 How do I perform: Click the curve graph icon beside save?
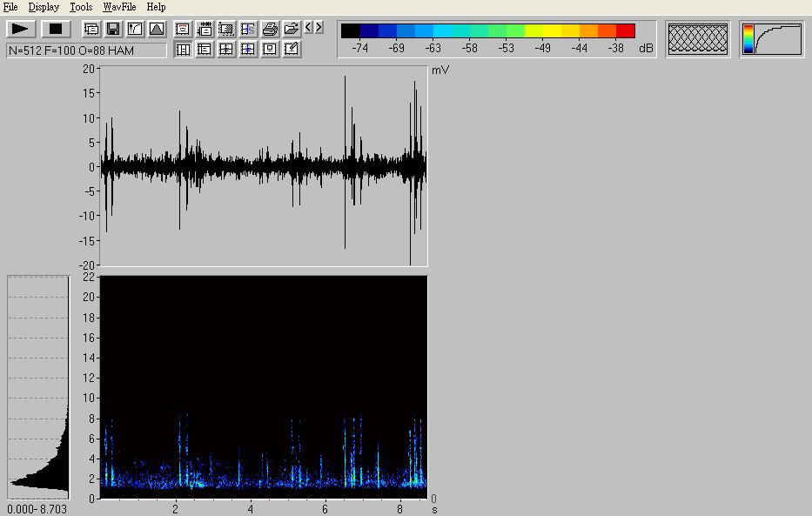(135, 29)
